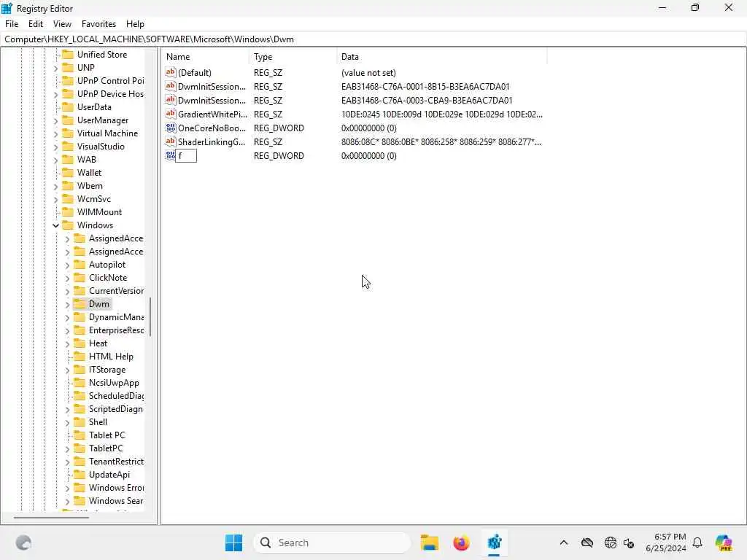This screenshot has height=560, width=747.
Task: Click the Wallet folder icon
Action: [68, 172]
